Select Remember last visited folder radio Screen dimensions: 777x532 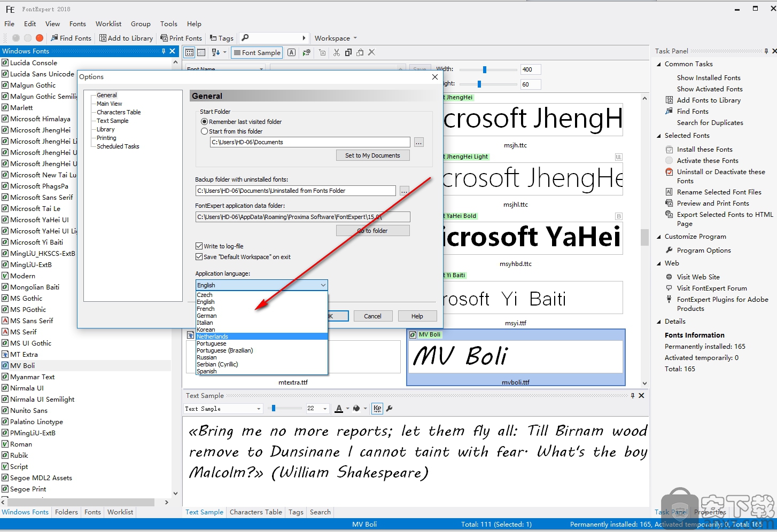pyautogui.click(x=204, y=122)
